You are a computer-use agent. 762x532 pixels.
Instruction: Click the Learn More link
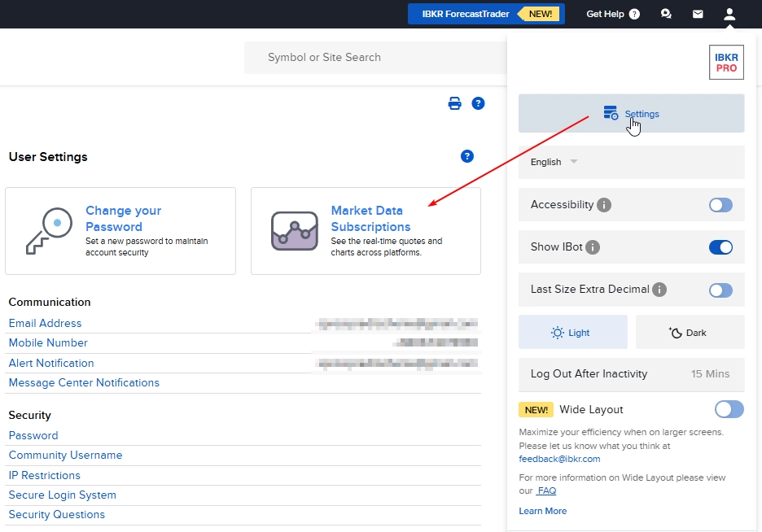click(x=542, y=510)
